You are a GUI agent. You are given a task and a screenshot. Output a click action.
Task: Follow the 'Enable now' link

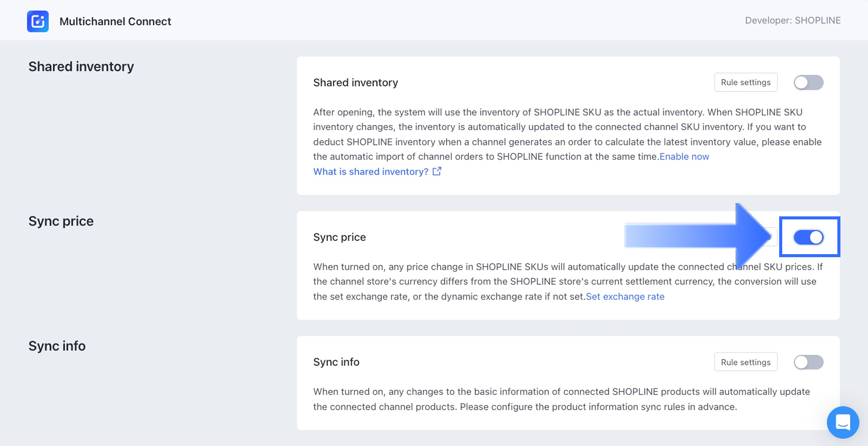point(684,157)
